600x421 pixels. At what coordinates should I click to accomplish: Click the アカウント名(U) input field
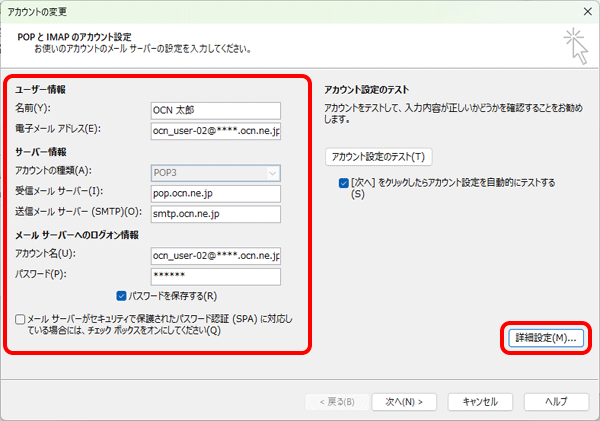pyautogui.click(x=215, y=255)
